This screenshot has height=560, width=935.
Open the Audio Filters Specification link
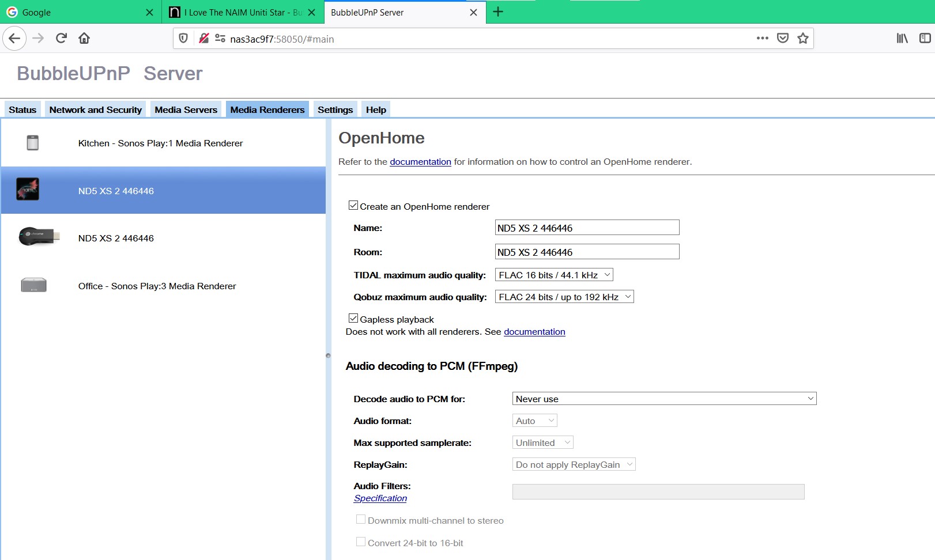coord(380,498)
